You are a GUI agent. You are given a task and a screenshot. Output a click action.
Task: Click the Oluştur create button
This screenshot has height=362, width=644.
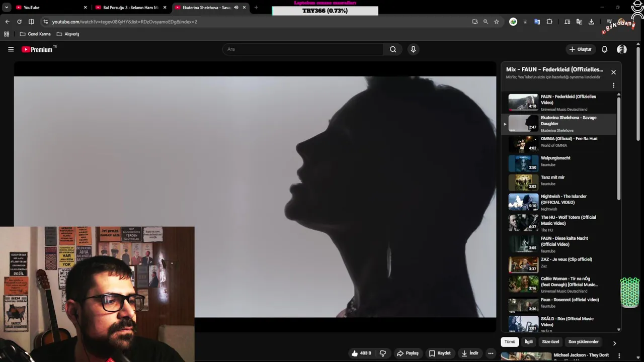click(x=580, y=49)
